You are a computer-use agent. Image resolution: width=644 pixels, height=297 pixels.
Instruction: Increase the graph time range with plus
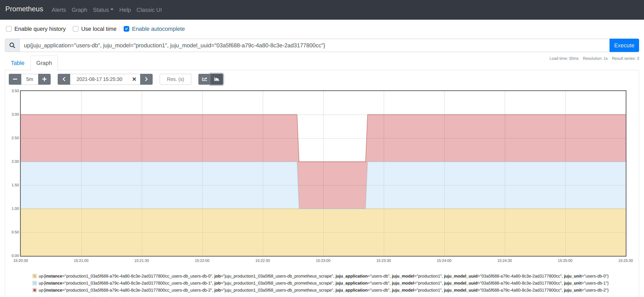[x=44, y=79]
